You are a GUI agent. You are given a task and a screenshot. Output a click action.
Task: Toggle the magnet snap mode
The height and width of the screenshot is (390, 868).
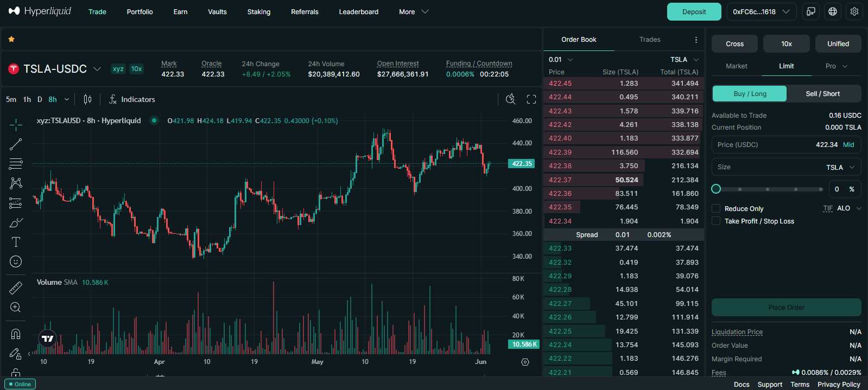click(x=16, y=334)
